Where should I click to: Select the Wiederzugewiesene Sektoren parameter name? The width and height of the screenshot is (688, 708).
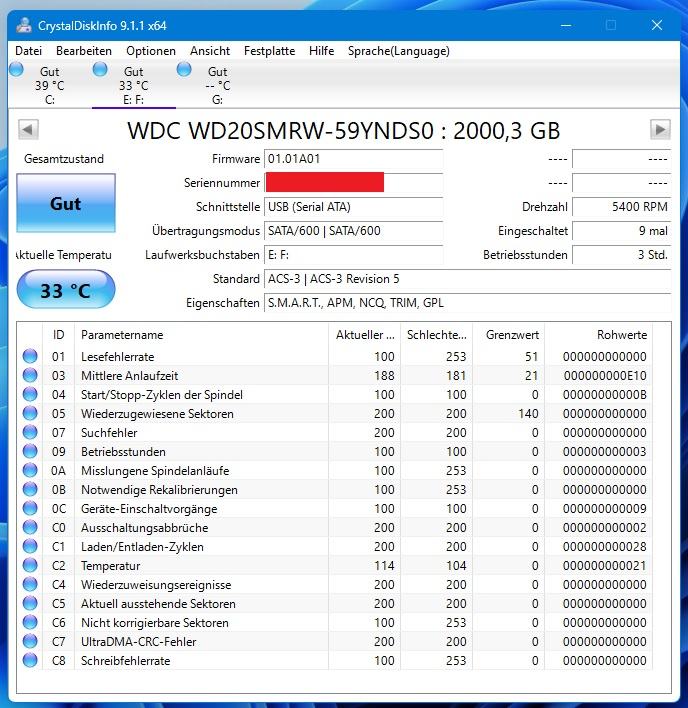(x=157, y=413)
